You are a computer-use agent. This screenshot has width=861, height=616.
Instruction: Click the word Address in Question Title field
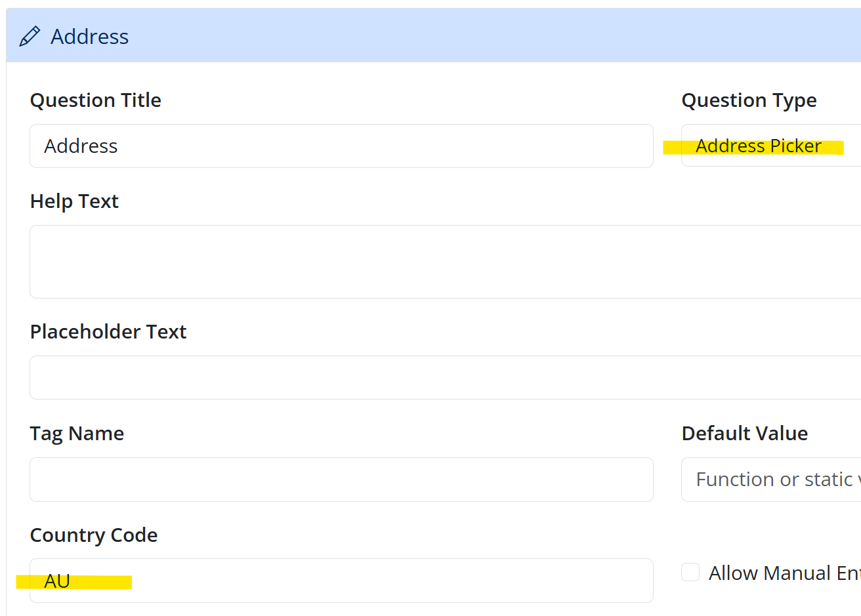coord(81,146)
